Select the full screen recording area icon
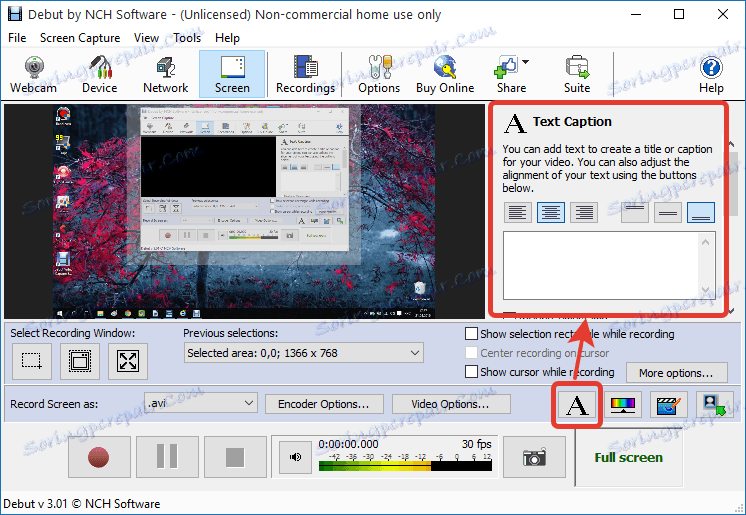Image resolution: width=746 pixels, height=515 pixels. tap(128, 361)
